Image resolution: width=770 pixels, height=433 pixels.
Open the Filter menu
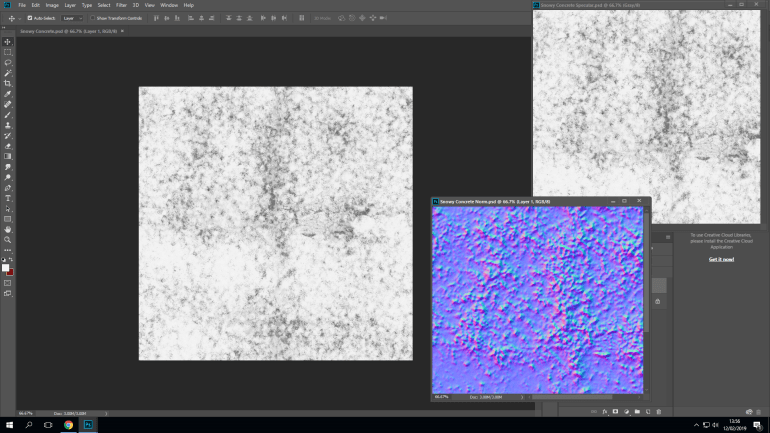coord(121,5)
